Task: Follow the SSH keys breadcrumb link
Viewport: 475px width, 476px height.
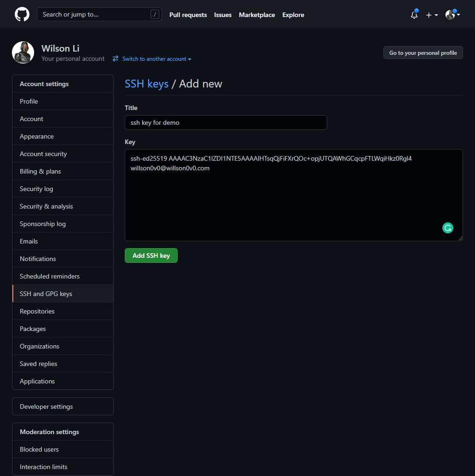Action: (146, 84)
